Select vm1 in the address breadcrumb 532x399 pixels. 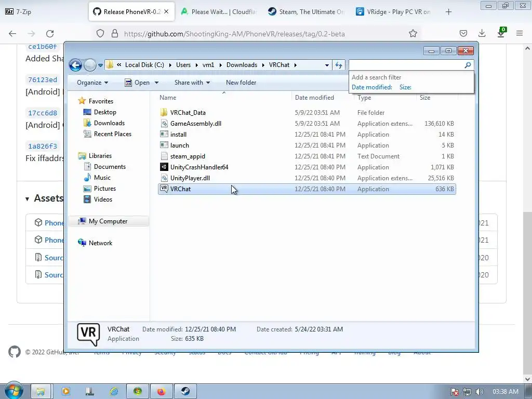(x=208, y=65)
